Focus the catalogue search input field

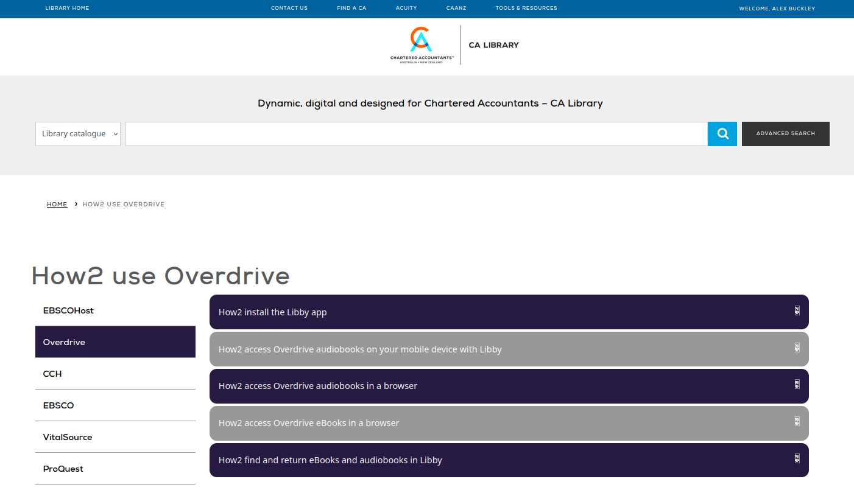(x=417, y=134)
